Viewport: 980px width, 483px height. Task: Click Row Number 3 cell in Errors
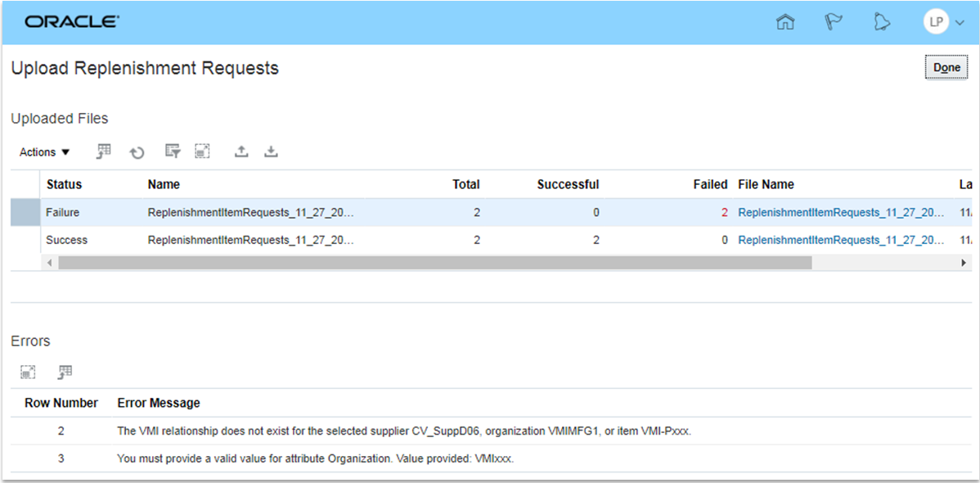click(61, 458)
